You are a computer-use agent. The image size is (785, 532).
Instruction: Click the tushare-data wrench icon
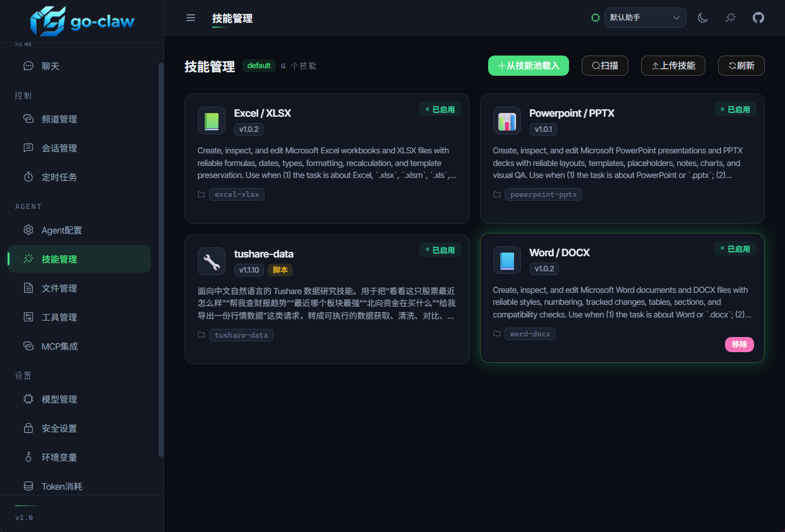point(212,261)
